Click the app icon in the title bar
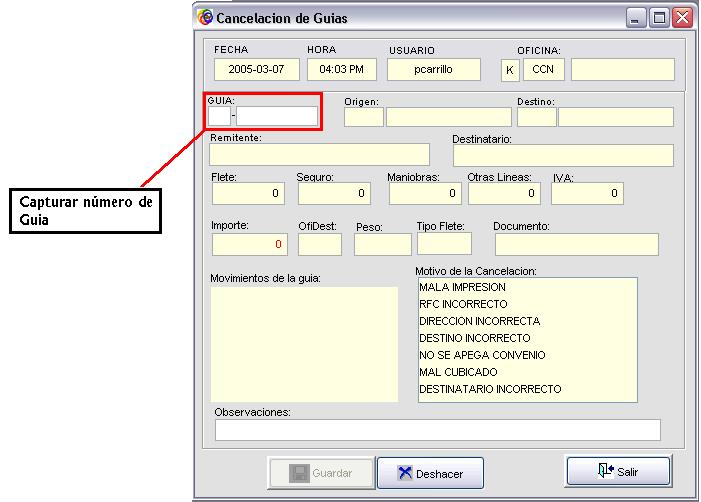Screen dimensions: 701x502 click(206, 17)
